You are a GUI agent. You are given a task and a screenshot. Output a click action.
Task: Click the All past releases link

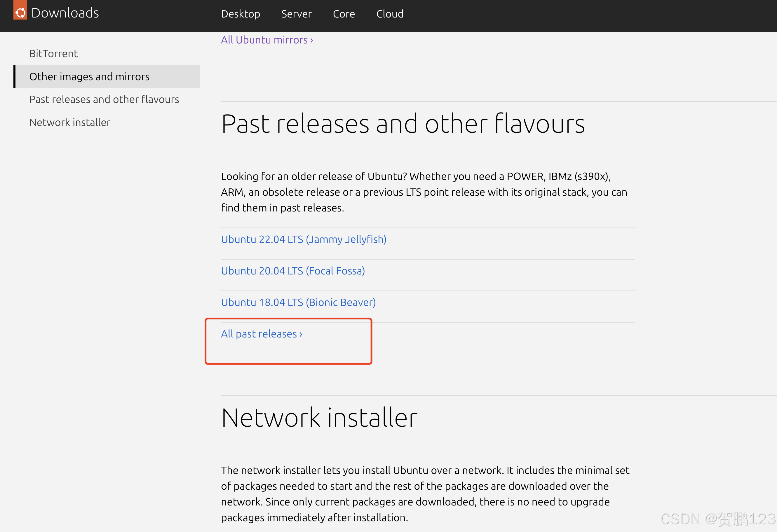click(x=262, y=334)
